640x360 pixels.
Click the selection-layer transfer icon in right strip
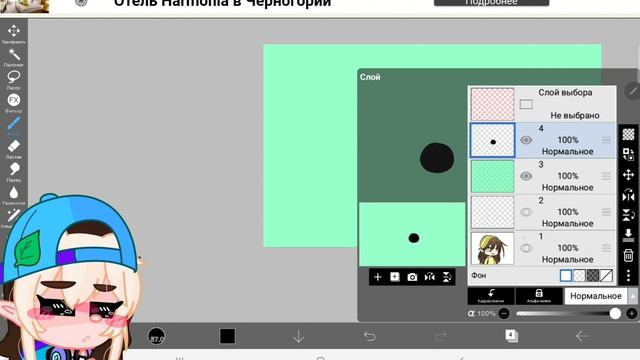[628, 154]
